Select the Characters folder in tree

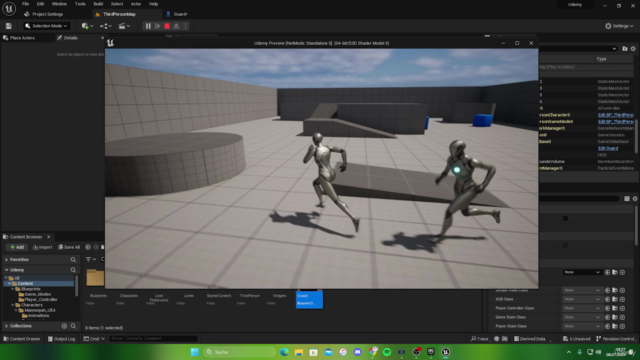(29, 304)
